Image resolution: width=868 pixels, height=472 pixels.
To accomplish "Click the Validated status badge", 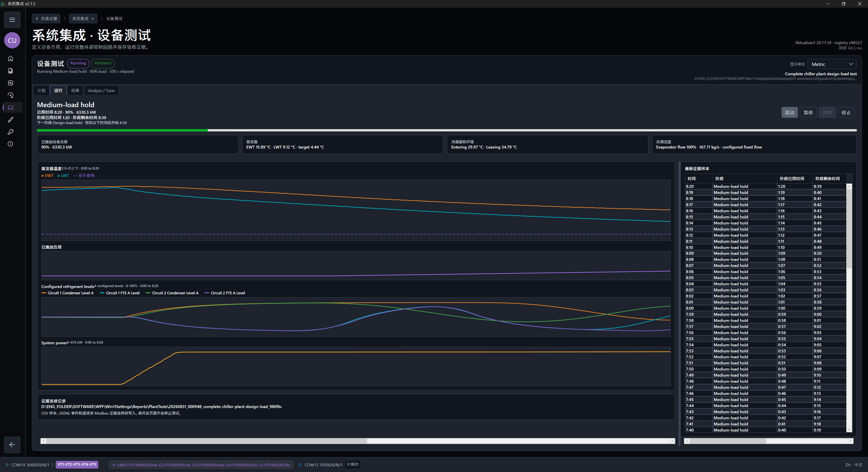I will [x=103, y=63].
